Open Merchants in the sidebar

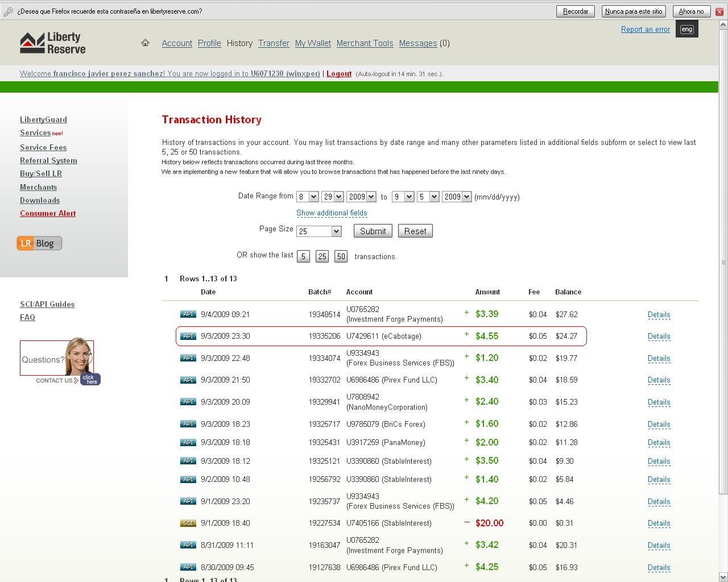pos(38,187)
